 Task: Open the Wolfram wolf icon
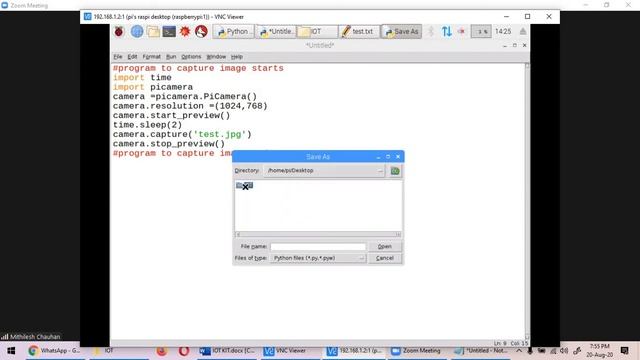pos(201,31)
